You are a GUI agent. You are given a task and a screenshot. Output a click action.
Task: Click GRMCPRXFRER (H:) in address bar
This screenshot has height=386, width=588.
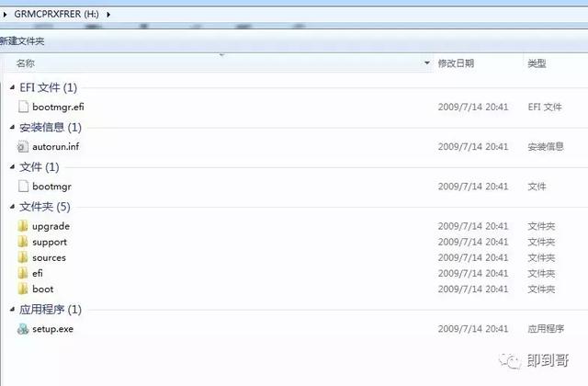(56, 15)
